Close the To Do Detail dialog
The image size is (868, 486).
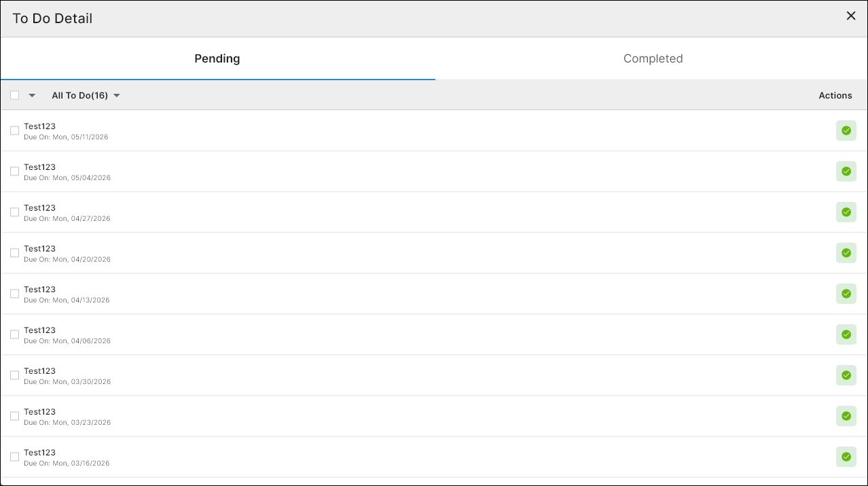(851, 16)
